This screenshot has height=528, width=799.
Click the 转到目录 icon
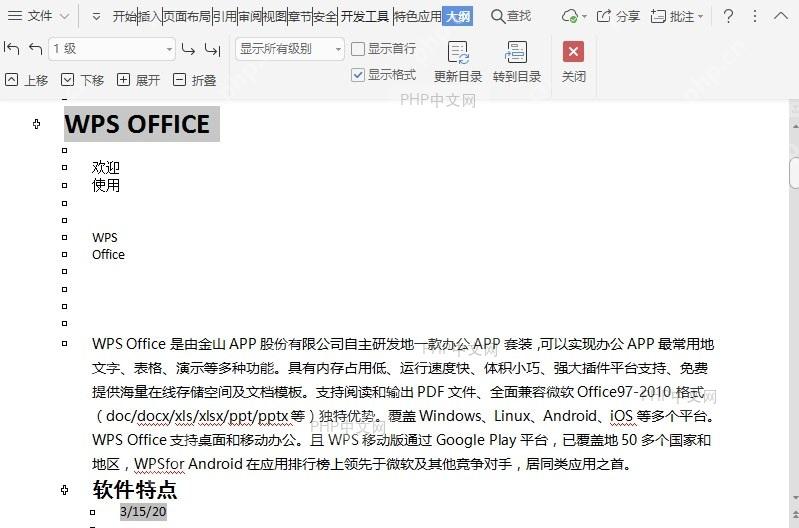click(x=516, y=52)
